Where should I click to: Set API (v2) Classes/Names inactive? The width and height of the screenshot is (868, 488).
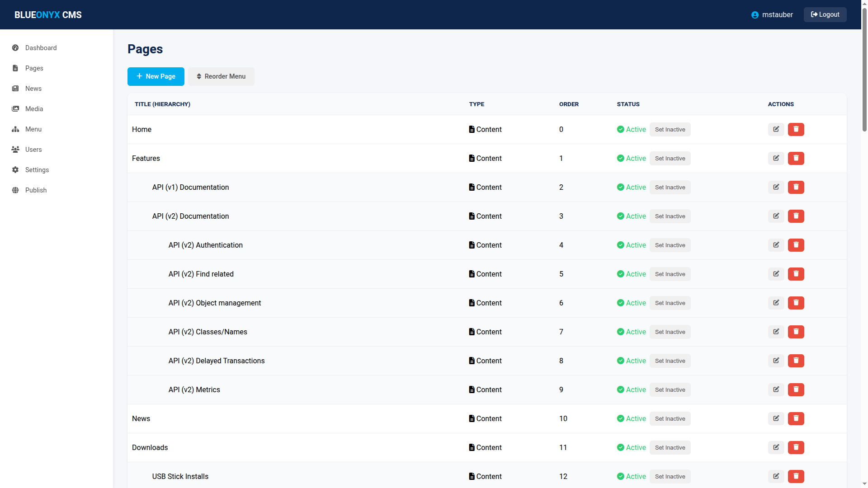click(x=670, y=332)
